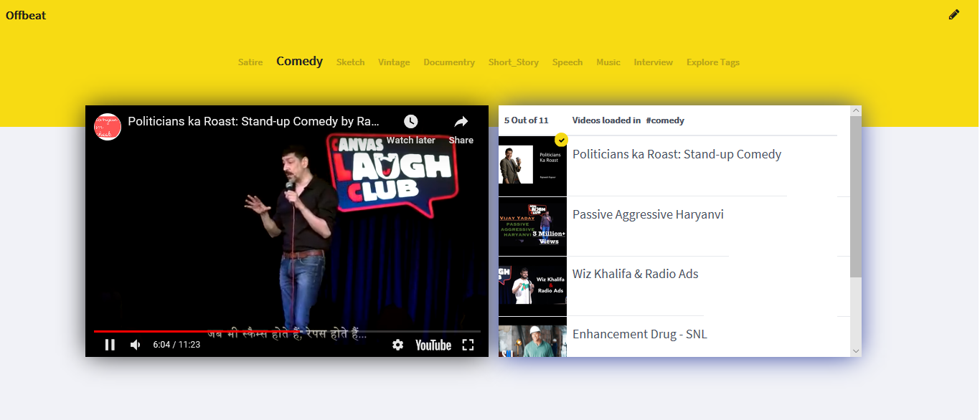Screen dimensions: 980x420
Task: Play 'Passive Aggressive Haryanvi' video
Action: 648,214
